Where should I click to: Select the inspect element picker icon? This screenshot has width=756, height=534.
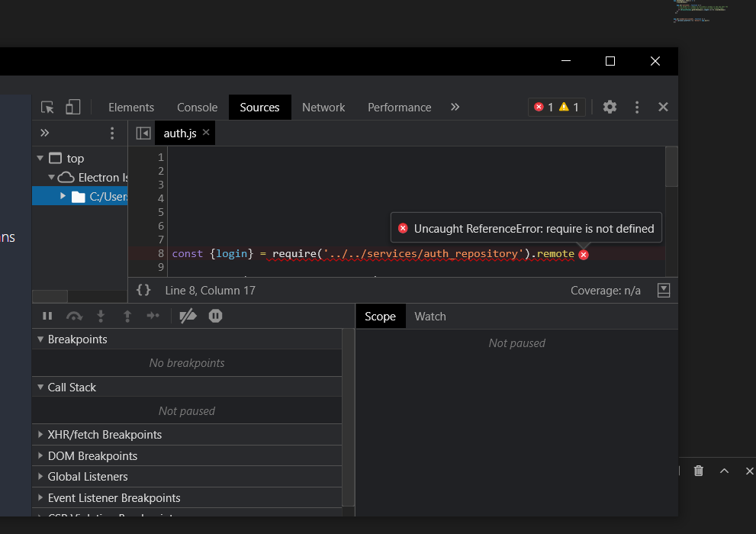coord(47,108)
